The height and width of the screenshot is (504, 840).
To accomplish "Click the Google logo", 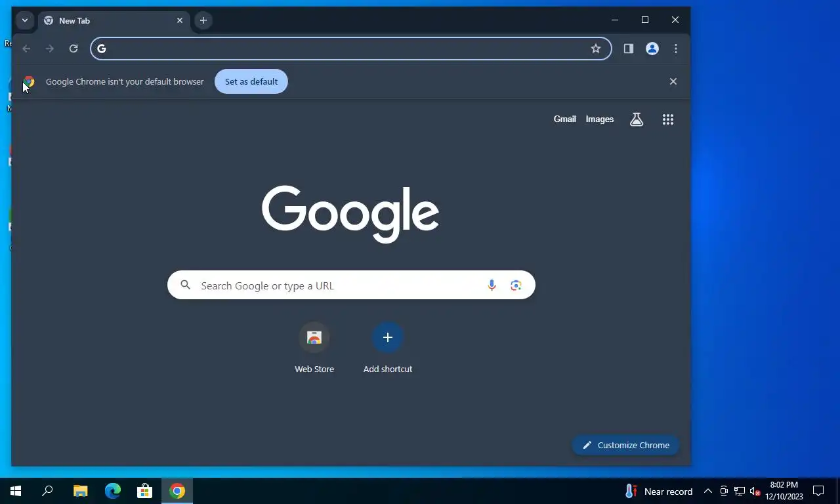I will (x=350, y=213).
